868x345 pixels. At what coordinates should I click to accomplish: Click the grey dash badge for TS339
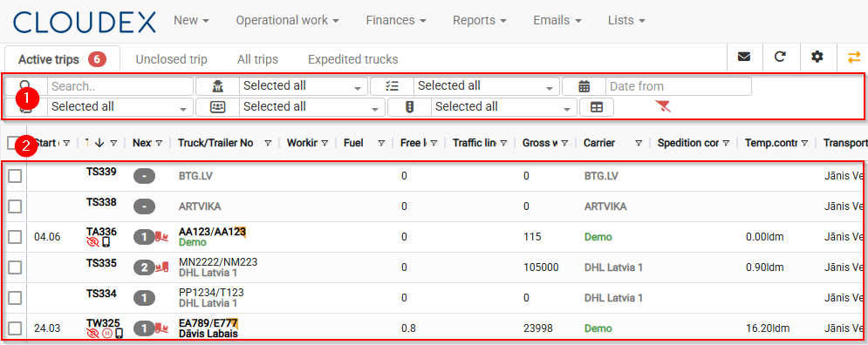click(x=145, y=176)
